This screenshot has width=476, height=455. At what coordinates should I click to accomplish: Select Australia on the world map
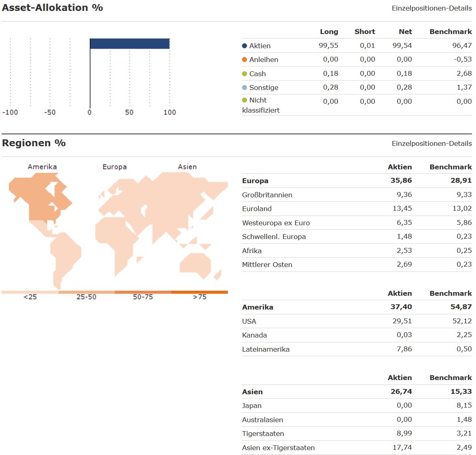coord(195,263)
